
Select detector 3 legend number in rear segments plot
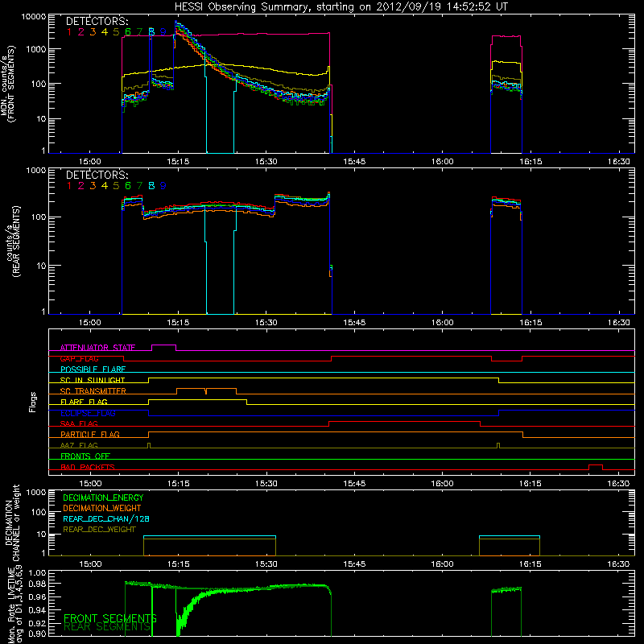[x=93, y=186]
